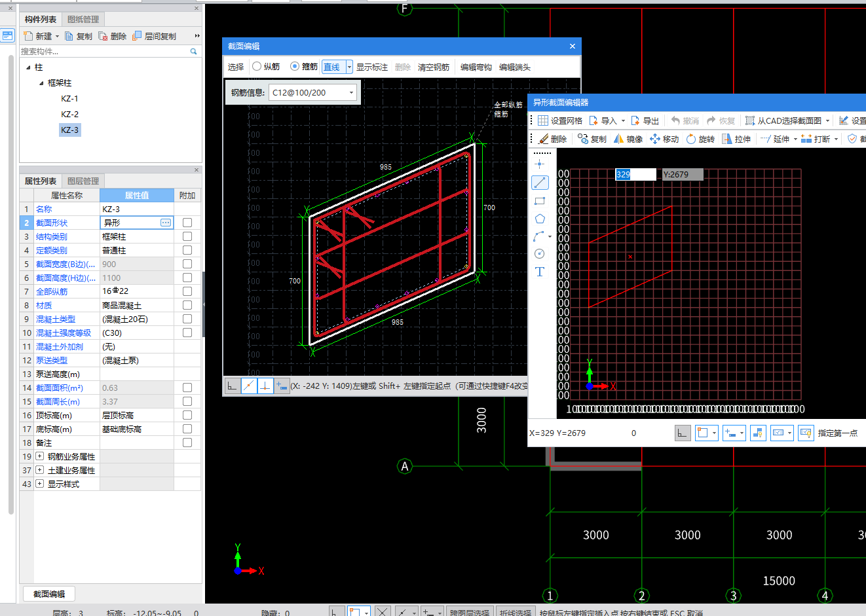Expand the 显示样式 group

point(39,484)
